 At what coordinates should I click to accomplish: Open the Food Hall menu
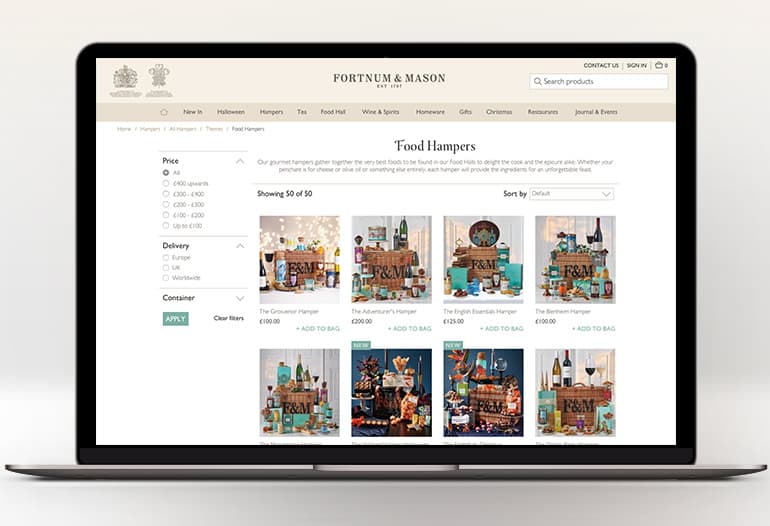333,112
